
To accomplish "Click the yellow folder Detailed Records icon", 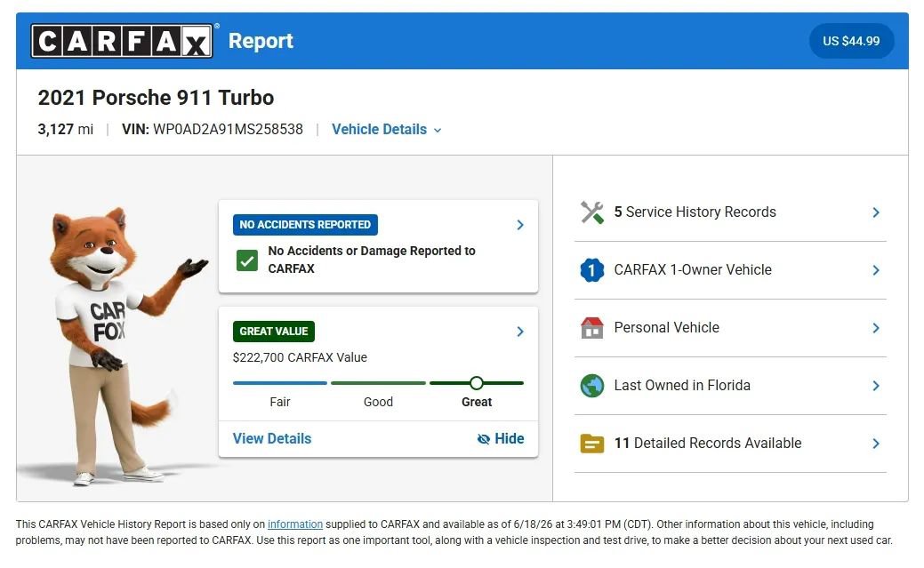I will 591,444.
